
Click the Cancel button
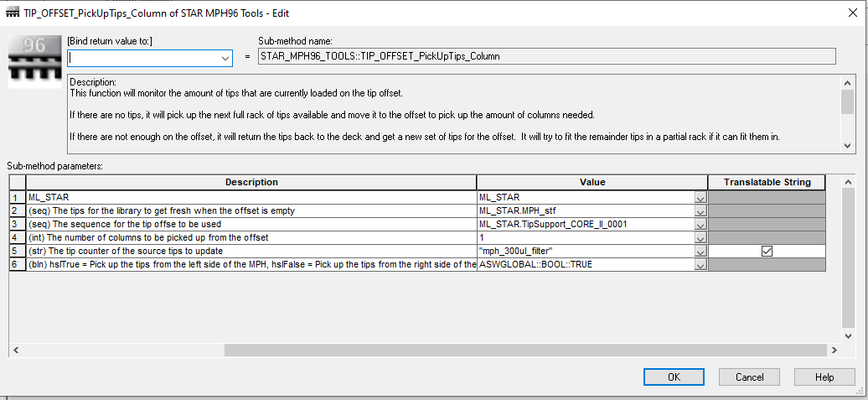point(749,377)
